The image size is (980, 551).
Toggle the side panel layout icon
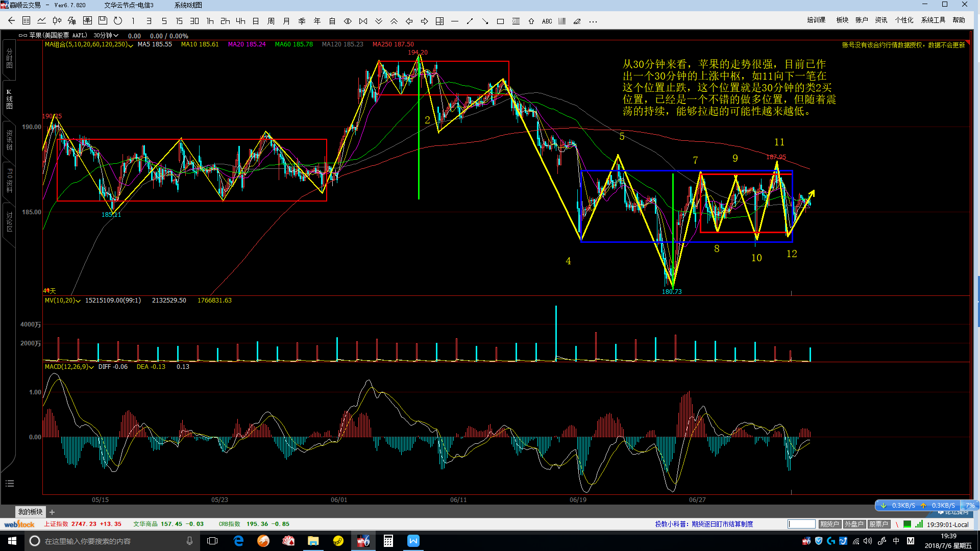[439, 21]
